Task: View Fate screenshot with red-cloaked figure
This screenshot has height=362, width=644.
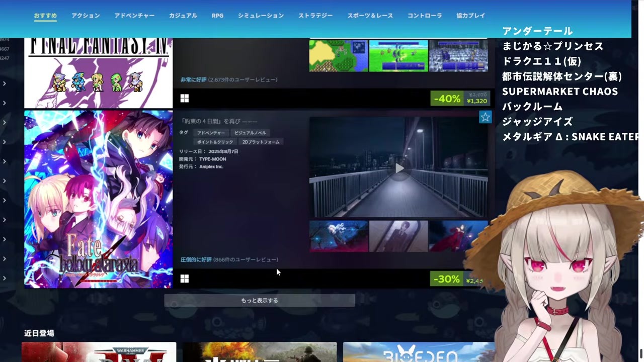Action: 458,236
